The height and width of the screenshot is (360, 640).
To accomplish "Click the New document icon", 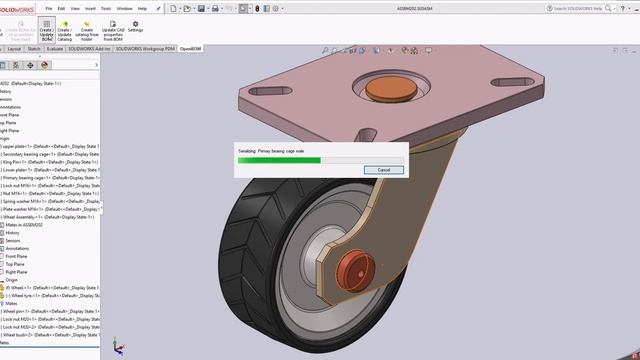I will coord(173,8).
